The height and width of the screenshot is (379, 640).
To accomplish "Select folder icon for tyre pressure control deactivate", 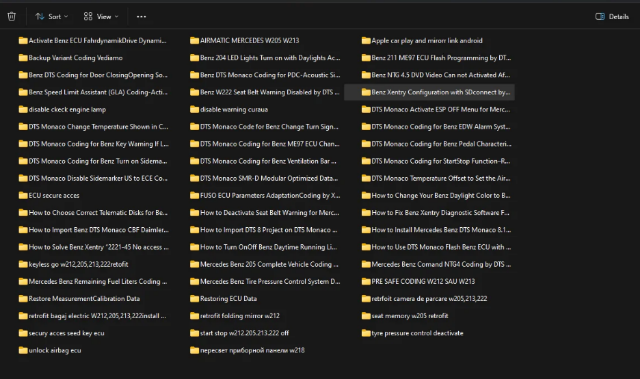I will pos(366,333).
